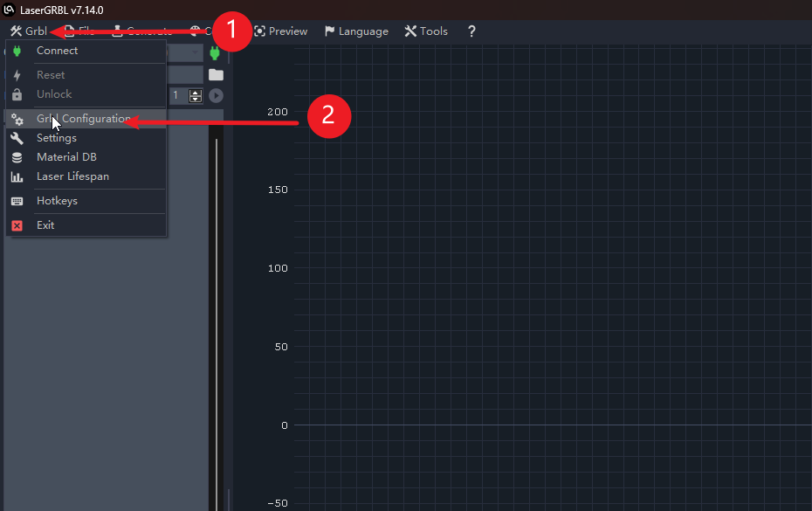Click the red X Exit icon
This screenshot has height=511, width=812.
tap(17, 225)
